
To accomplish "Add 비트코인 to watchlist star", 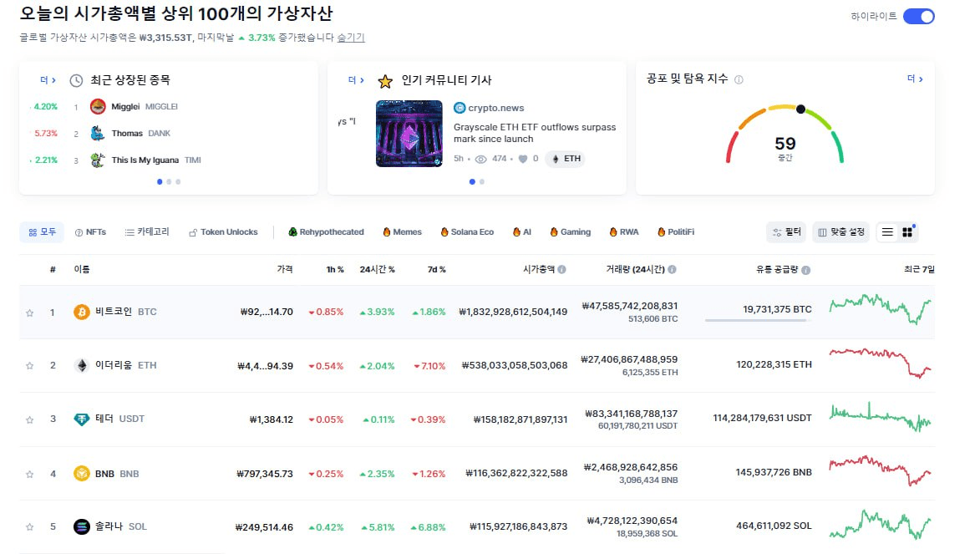I will (29, 313).
